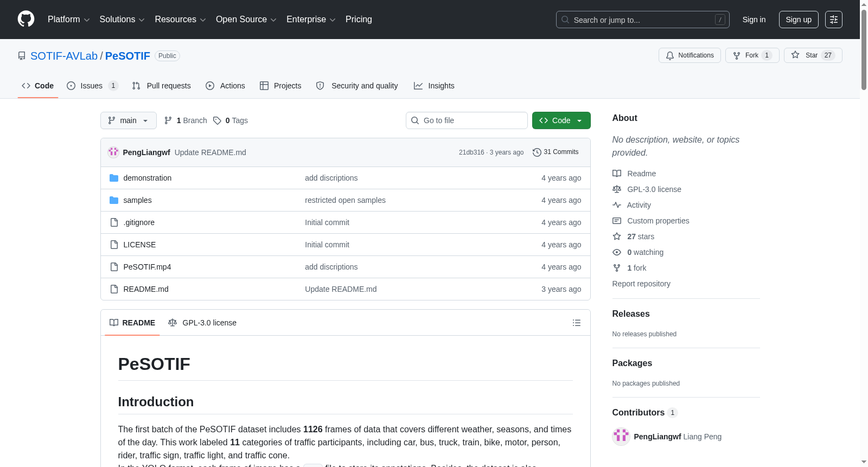Viewport: 868px width, 467px height.
Task: Open the Pricing link
Action: click(x=359, y=20)
